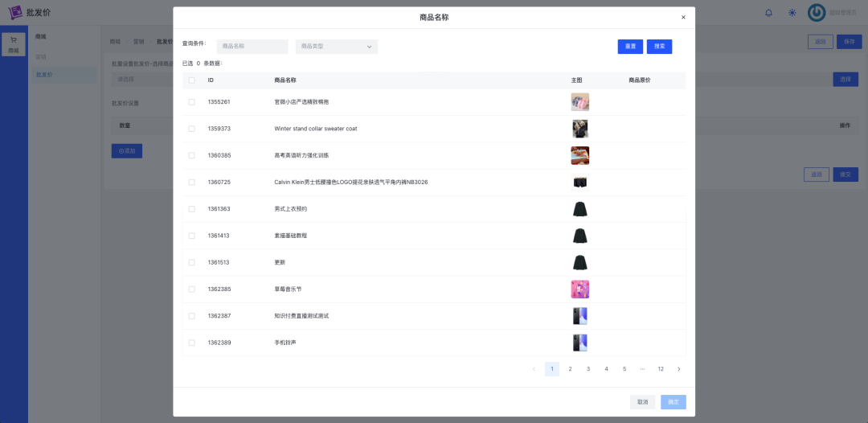Screen dimensions: 868x423
Task: Expand the 商品类型 dropdown
Action: [x=336, y=47]
